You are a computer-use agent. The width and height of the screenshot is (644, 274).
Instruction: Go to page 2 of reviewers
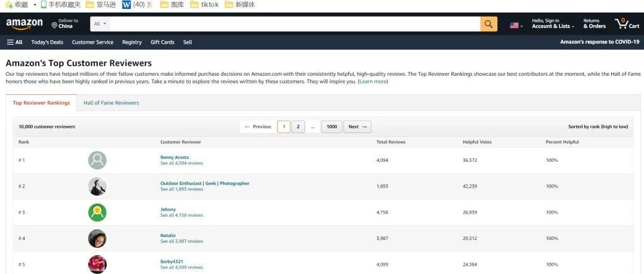pyautogui.click(x=298, y=127)
